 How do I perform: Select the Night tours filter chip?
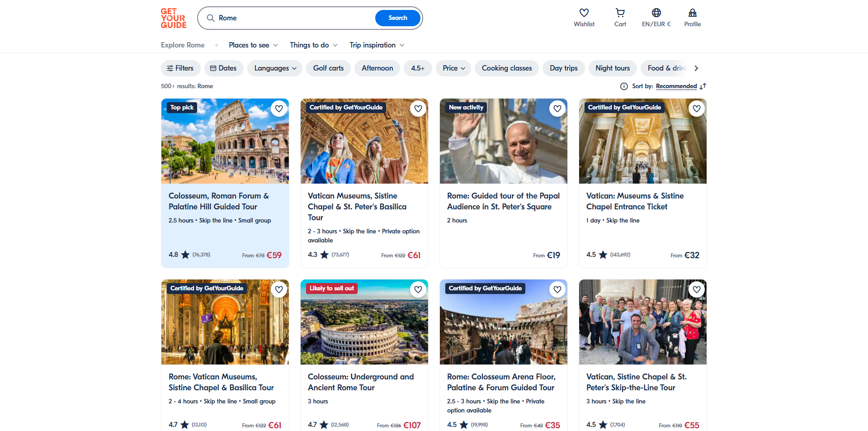pos(613,68)
